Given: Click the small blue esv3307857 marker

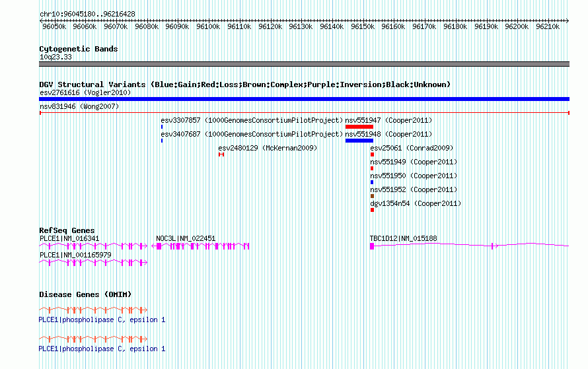Looking at the screenshot, I should point(162,127).
